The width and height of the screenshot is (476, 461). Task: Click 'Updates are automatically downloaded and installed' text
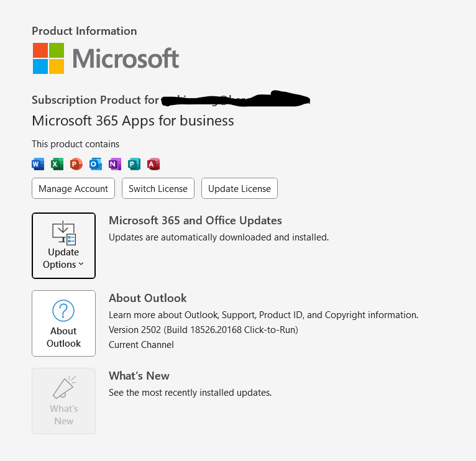[x=219, y=237]
